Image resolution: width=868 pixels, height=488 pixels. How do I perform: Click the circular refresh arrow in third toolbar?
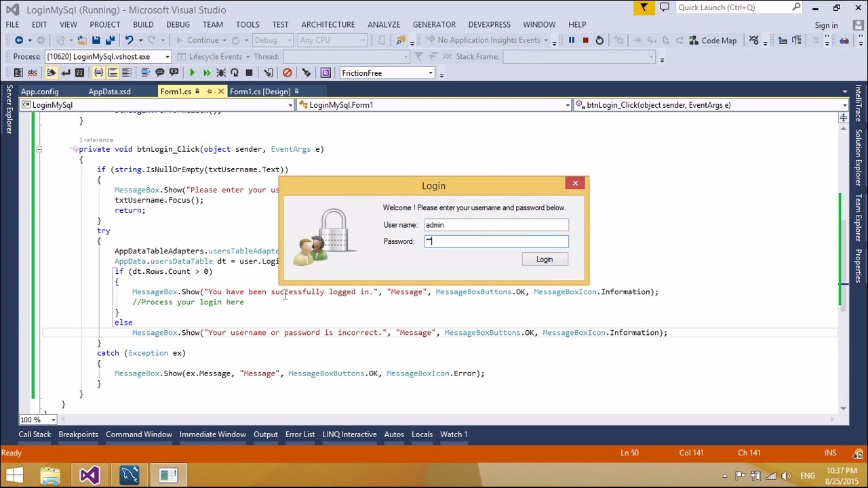click(235, 73)
